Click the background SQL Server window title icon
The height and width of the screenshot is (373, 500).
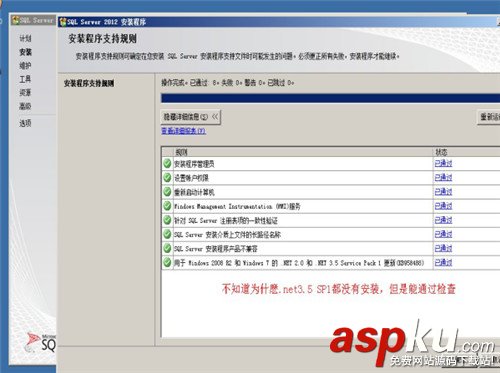[x=15, y=20]
